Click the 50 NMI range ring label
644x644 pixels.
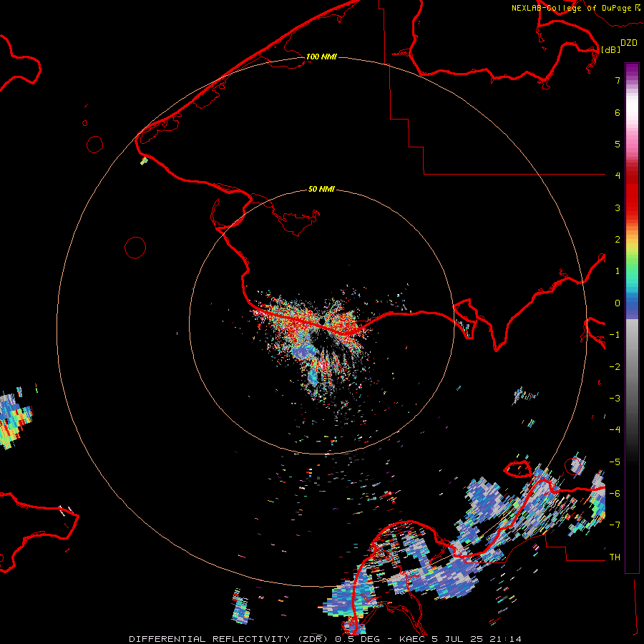(321, 189)
